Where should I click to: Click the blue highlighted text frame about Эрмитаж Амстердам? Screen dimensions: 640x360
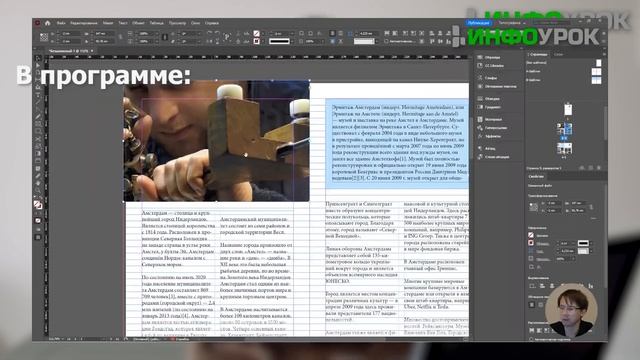point(397,144)
